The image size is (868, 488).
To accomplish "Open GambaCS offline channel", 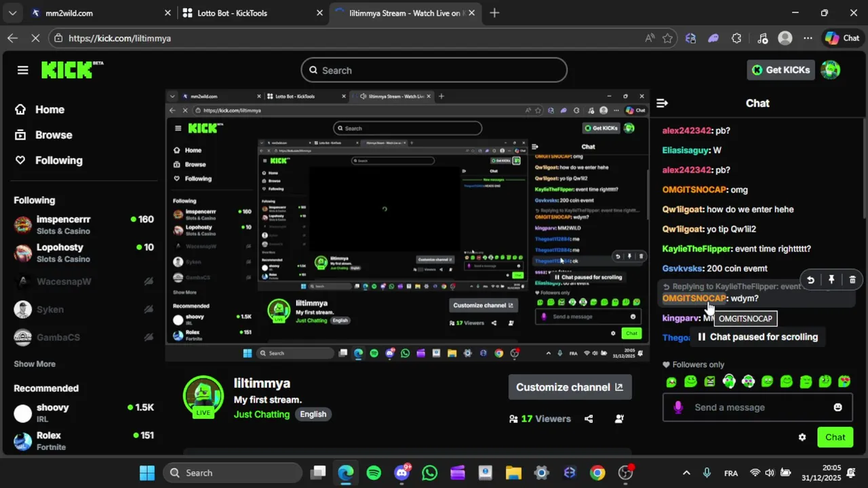I will coord(83,337).
